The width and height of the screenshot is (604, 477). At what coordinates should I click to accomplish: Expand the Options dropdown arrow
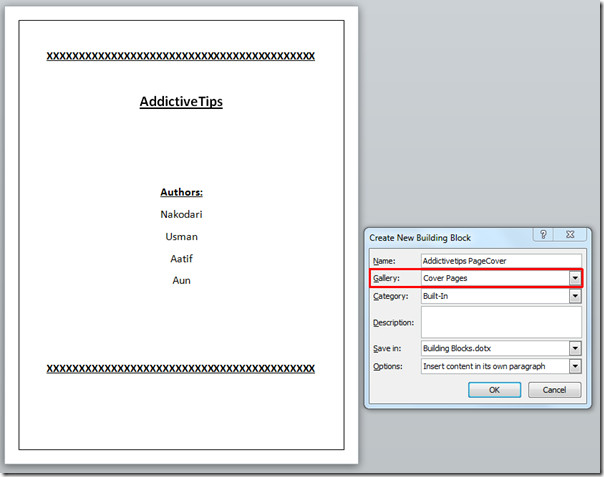pyautogui.click(x=575, y=366)
